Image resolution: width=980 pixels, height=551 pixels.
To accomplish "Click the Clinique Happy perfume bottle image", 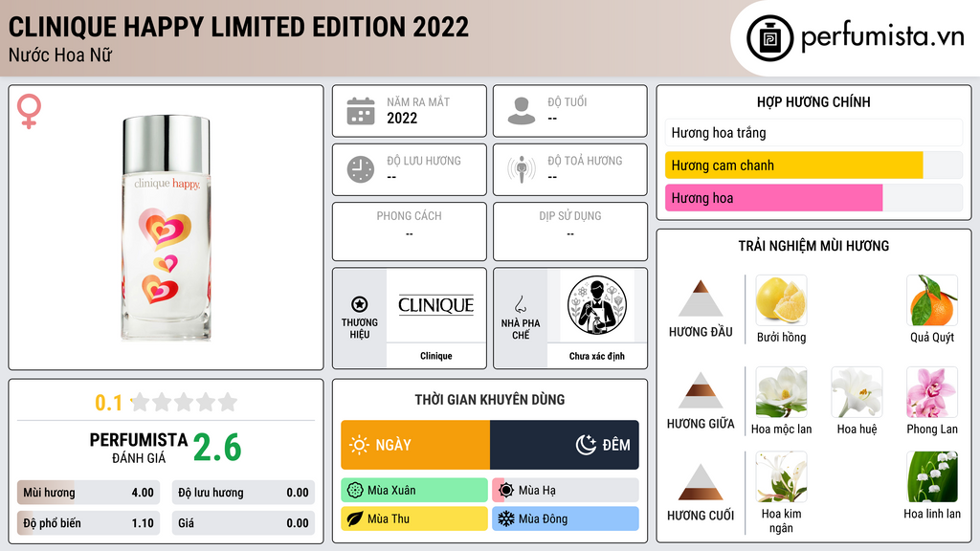I will (x=166, y=228).
